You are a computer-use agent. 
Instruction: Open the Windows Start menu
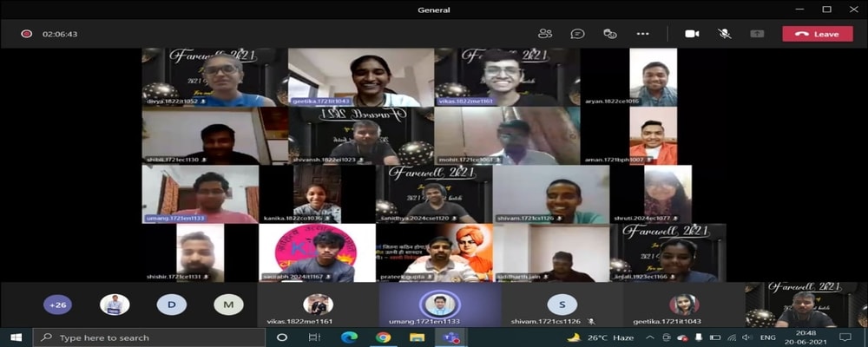16,337
